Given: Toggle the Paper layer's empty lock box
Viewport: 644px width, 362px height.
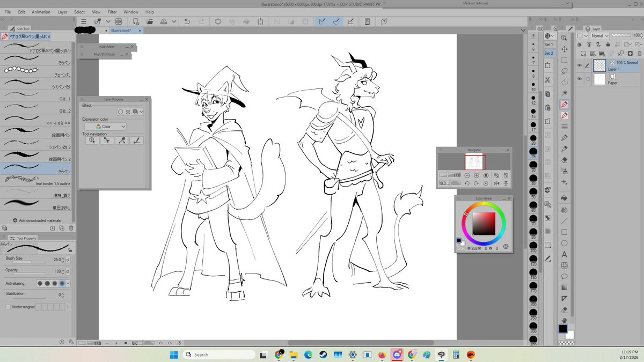Looking at the screenshot, I should pos(588,79).
